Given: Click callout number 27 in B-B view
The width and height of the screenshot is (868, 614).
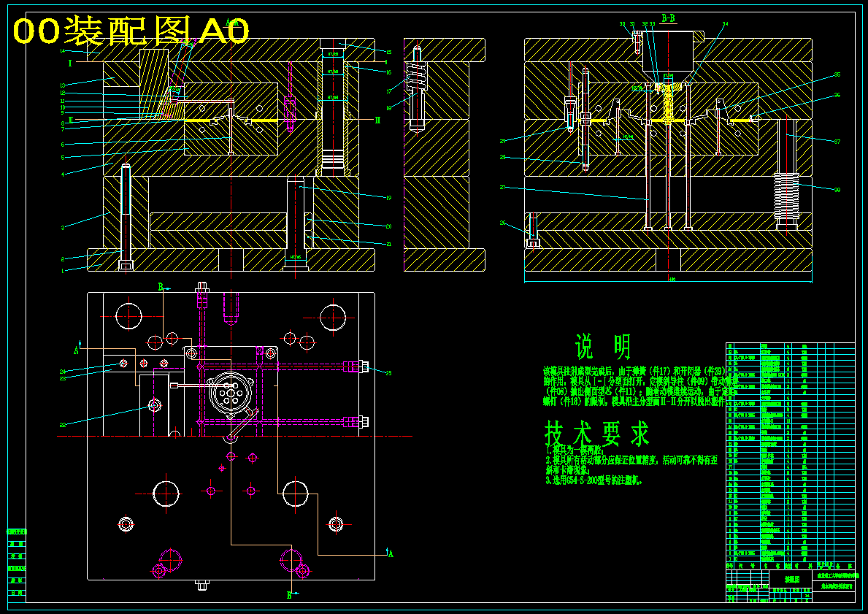Looking at the screenshot, I should pyautogui.click(x=503, y=188).
